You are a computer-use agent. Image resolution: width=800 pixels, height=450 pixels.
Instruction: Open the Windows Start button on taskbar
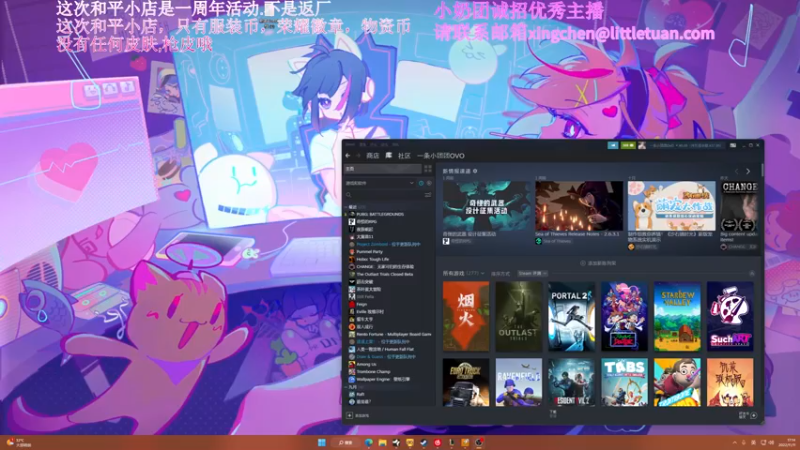tap(321, 442)
